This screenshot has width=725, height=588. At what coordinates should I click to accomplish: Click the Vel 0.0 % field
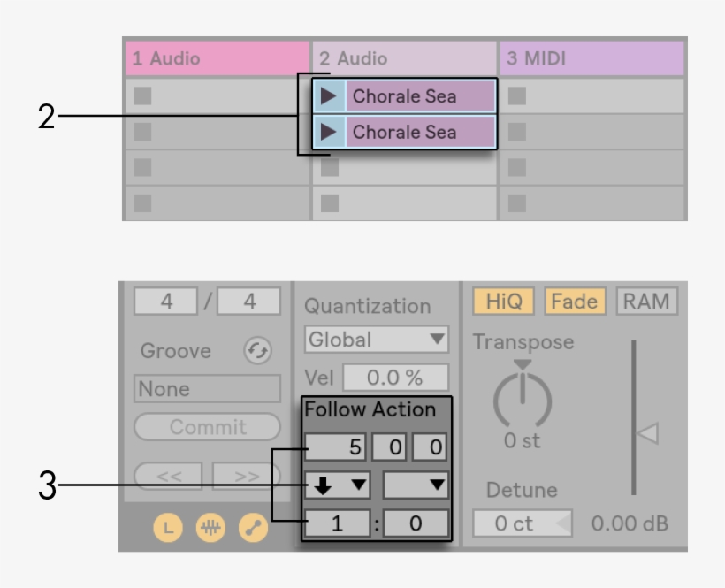(394, 378)
